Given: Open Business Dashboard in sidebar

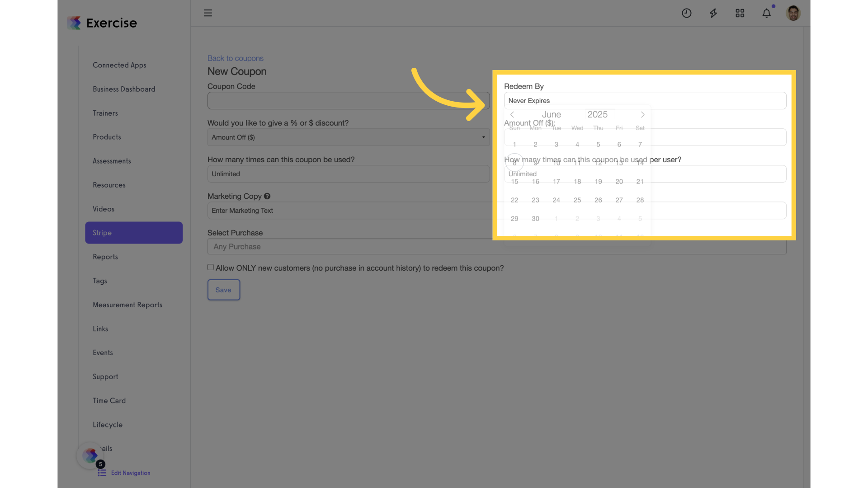Looking at the screenshot, I should [124, 89].
